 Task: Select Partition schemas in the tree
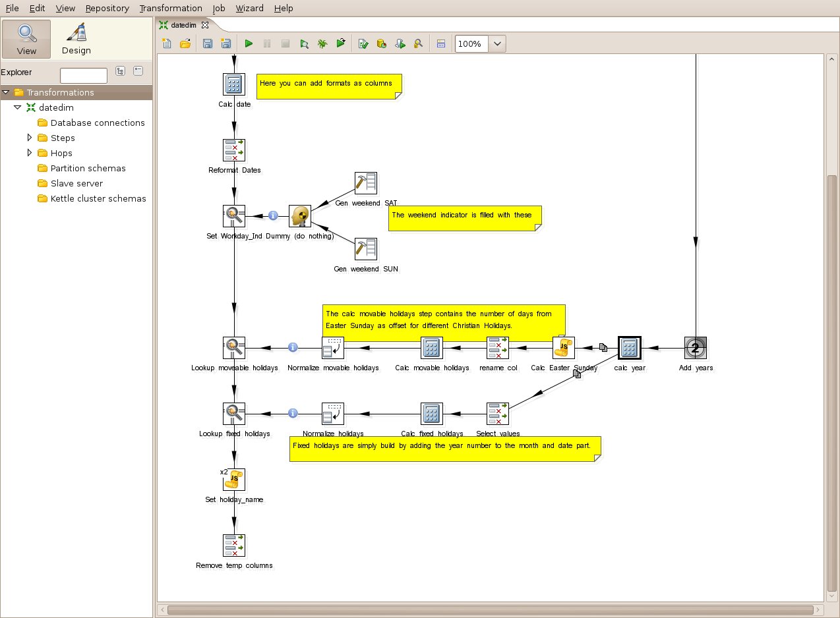(x=88, y=168)
